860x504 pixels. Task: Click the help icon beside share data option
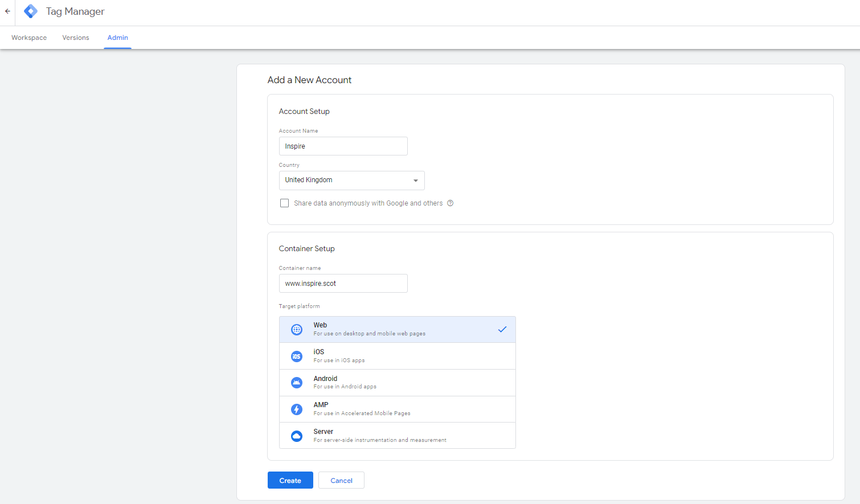coord(450,203)
